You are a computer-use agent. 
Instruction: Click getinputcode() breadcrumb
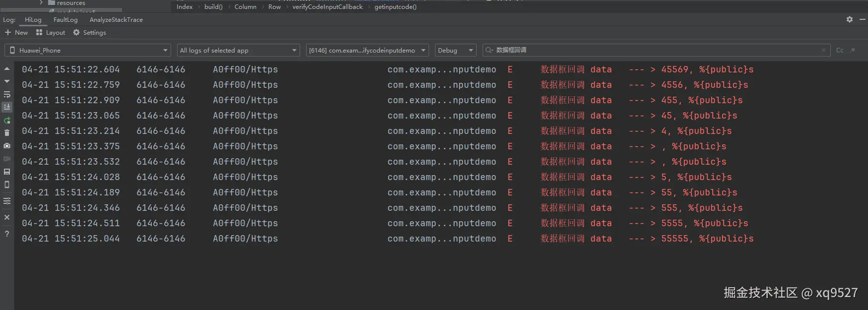point(395,7)
